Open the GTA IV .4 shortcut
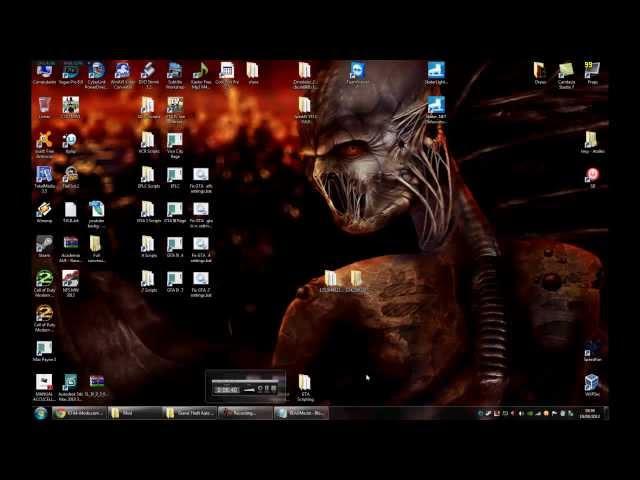 (x=175, y=247)
